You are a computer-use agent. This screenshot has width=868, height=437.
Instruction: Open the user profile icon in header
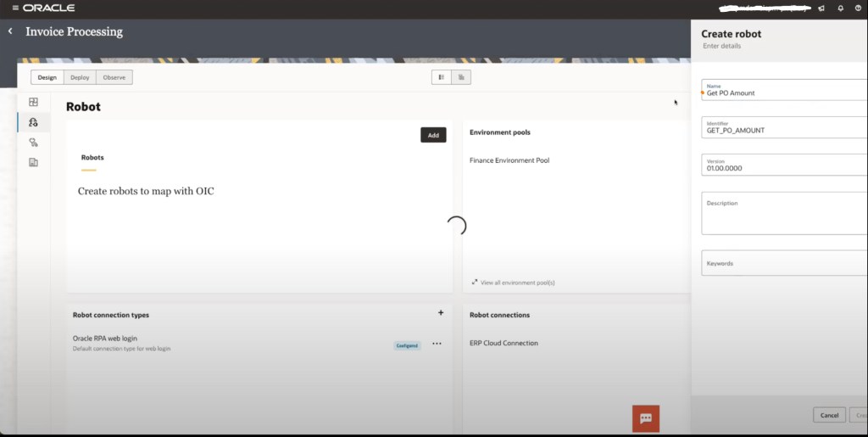pos(859,8)
